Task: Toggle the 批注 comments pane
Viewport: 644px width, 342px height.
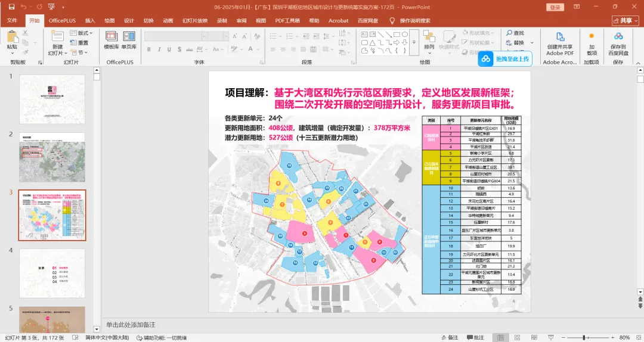Action: pos(475,337)
